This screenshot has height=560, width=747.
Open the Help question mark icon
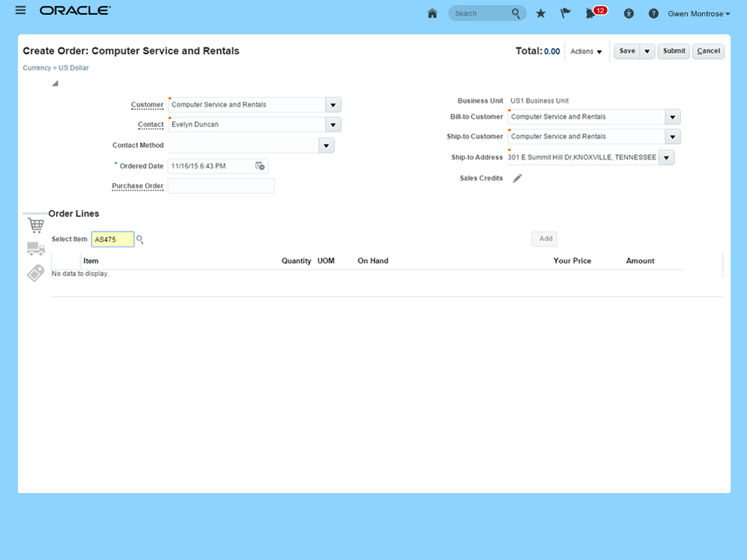[x=654, y=14]
